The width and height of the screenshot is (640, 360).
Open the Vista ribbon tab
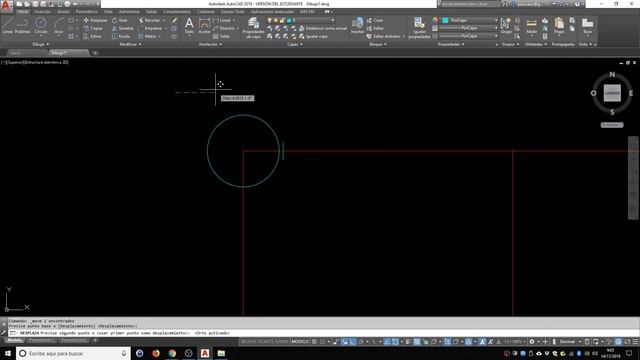point(108,12)
